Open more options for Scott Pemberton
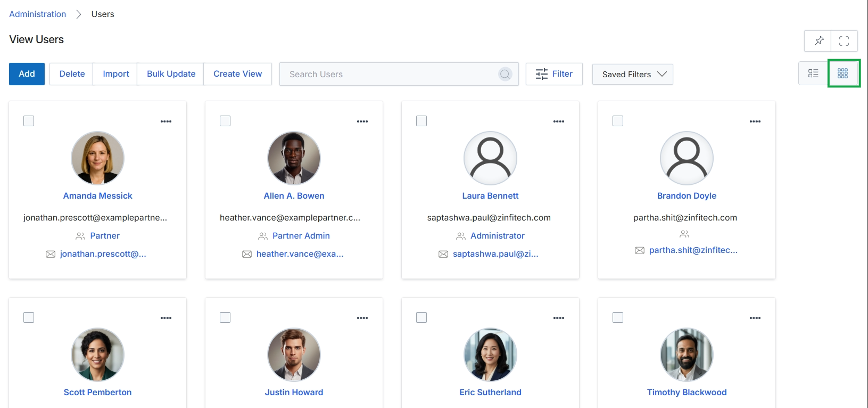Screen dimensions: 868x408 (x=166, y=318)
